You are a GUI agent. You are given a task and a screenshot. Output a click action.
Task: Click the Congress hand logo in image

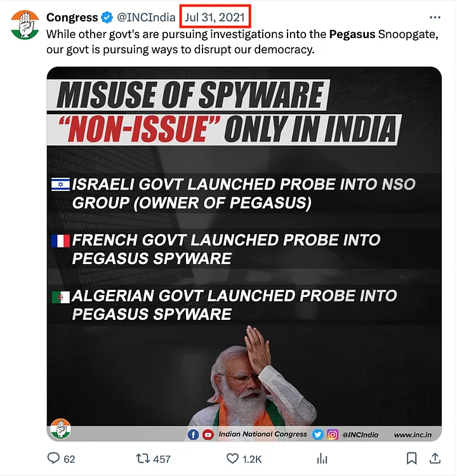point(60,430)
